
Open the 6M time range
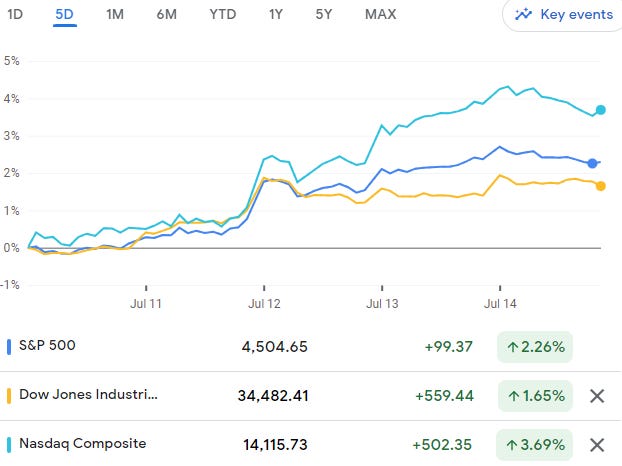click(167, 15)
